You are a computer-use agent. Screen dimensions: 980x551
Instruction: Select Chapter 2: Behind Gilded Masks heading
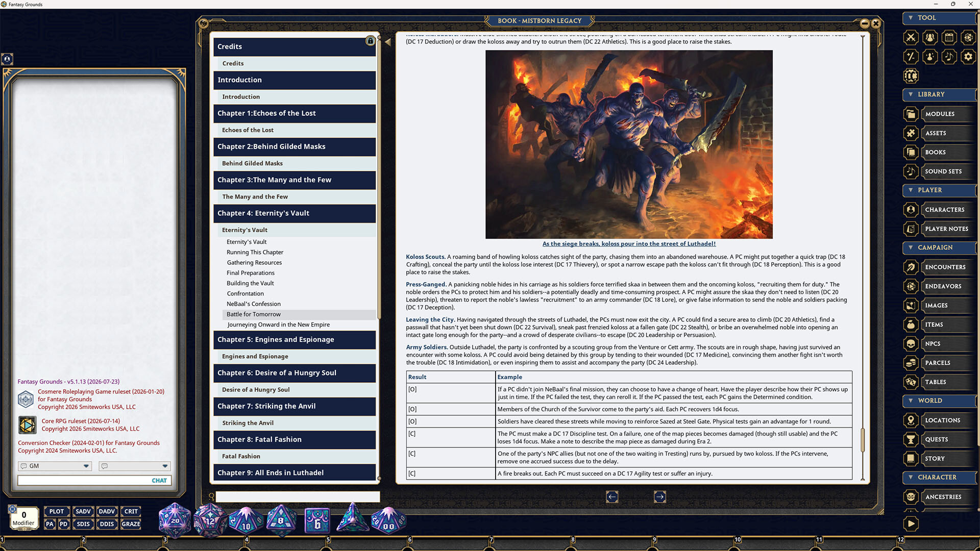(x=295, y=147)
